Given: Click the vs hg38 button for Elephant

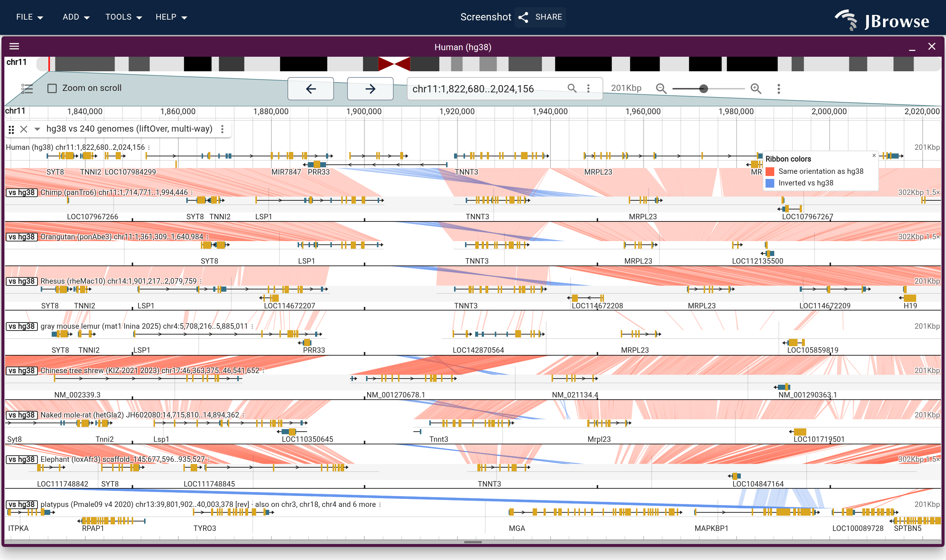Looking at the screenshot, I should click(x=21, y=460).
